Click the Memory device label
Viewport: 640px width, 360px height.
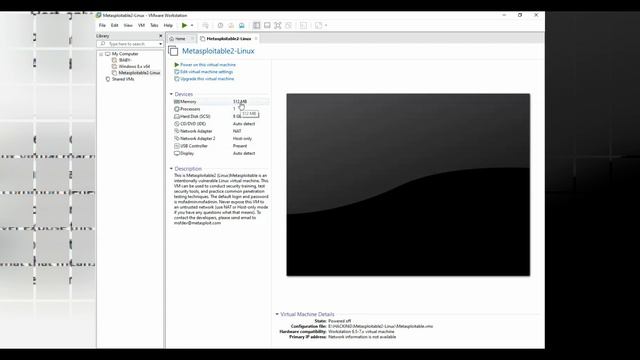tap(188, 102)
